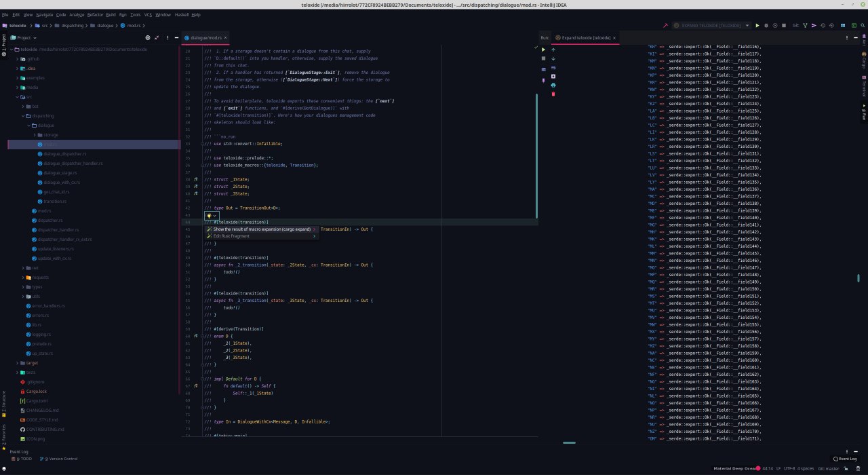The width and height of the screenshot is (868, 475).
Task: Open run configuration dropdown
Action: pos(747,25)
